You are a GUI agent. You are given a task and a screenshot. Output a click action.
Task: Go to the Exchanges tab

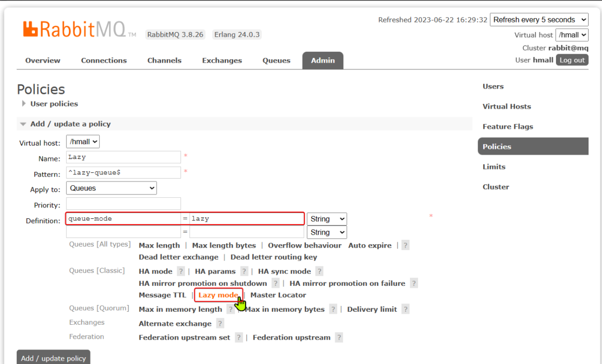[222, 60]
